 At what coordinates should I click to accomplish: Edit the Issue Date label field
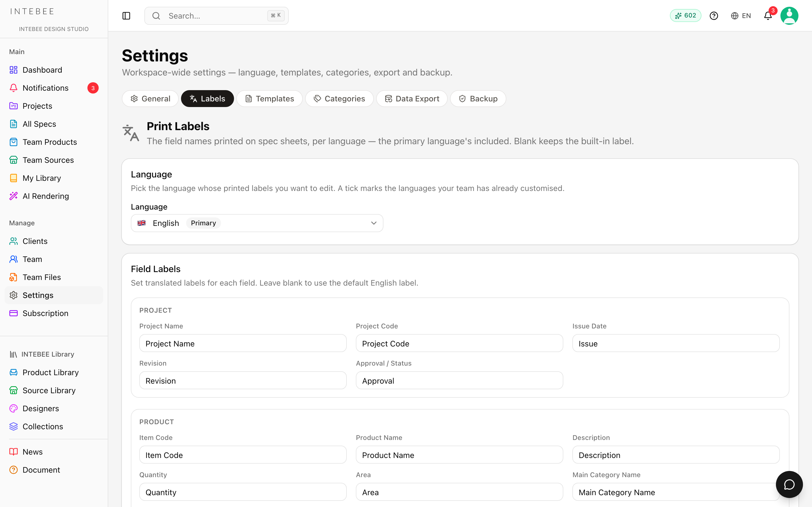point(676,343)
